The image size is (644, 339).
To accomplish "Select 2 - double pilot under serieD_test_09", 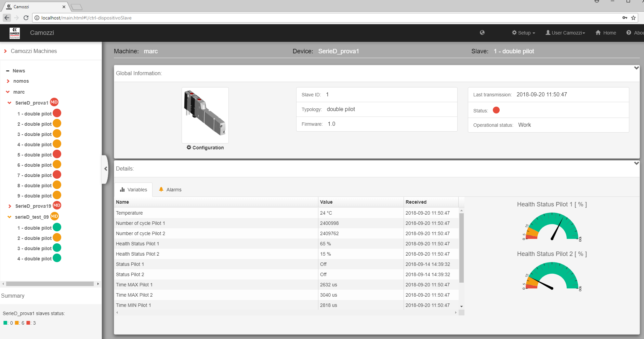I will [35, 238].
